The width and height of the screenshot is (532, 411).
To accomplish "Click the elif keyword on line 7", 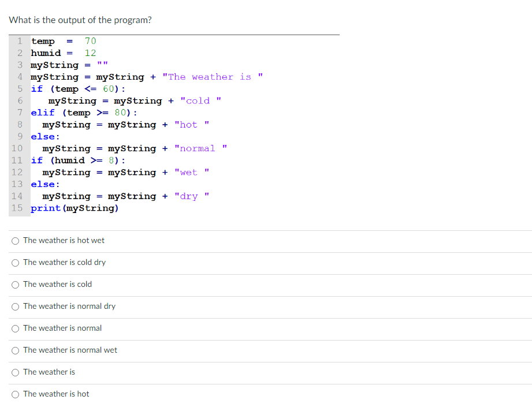I will tap(43, 113).
